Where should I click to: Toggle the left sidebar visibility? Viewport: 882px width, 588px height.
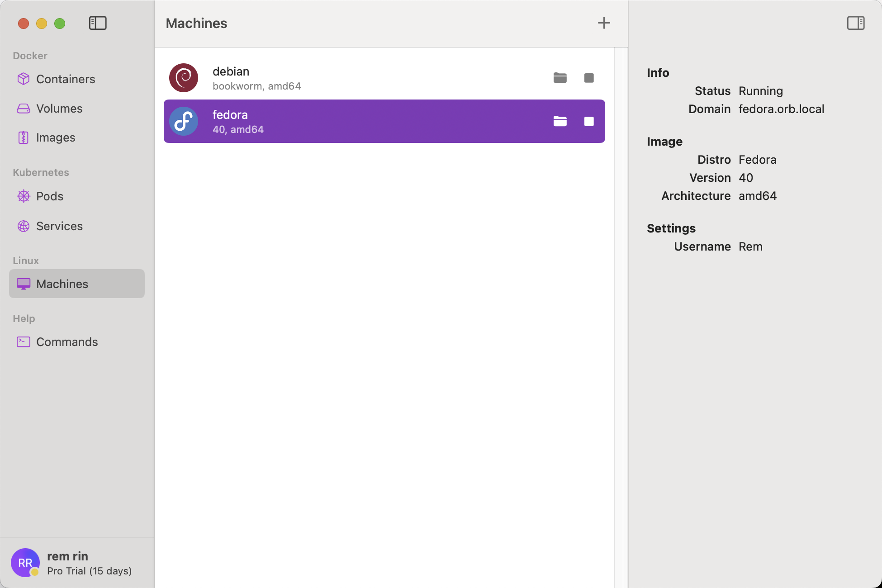98,23
